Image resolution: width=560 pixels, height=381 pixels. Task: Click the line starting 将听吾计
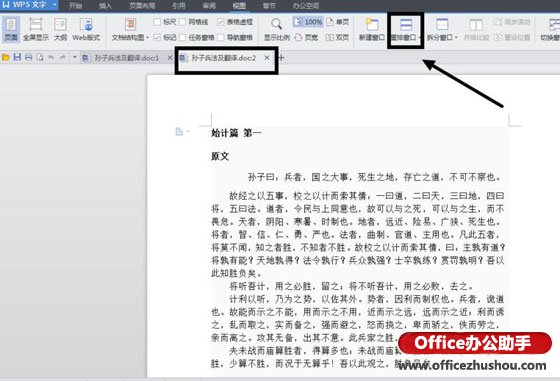[x=352, y=286]
